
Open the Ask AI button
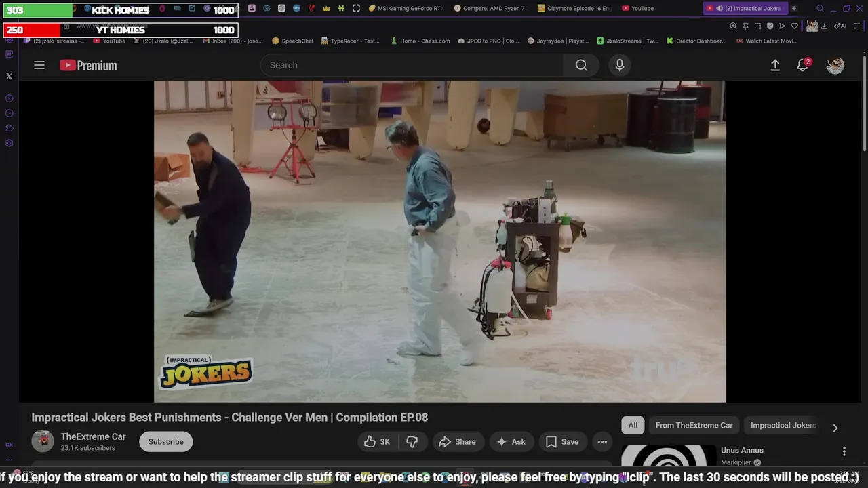point(511,442)
